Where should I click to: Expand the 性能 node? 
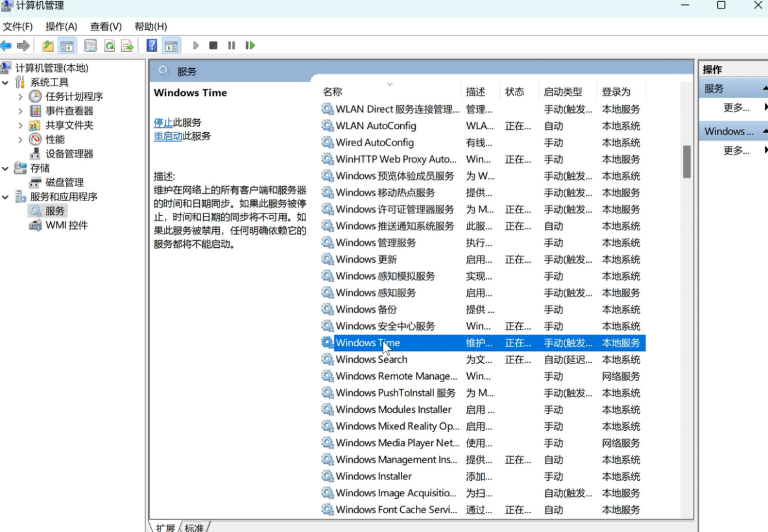pyautogui.click(x=20, y=139)
